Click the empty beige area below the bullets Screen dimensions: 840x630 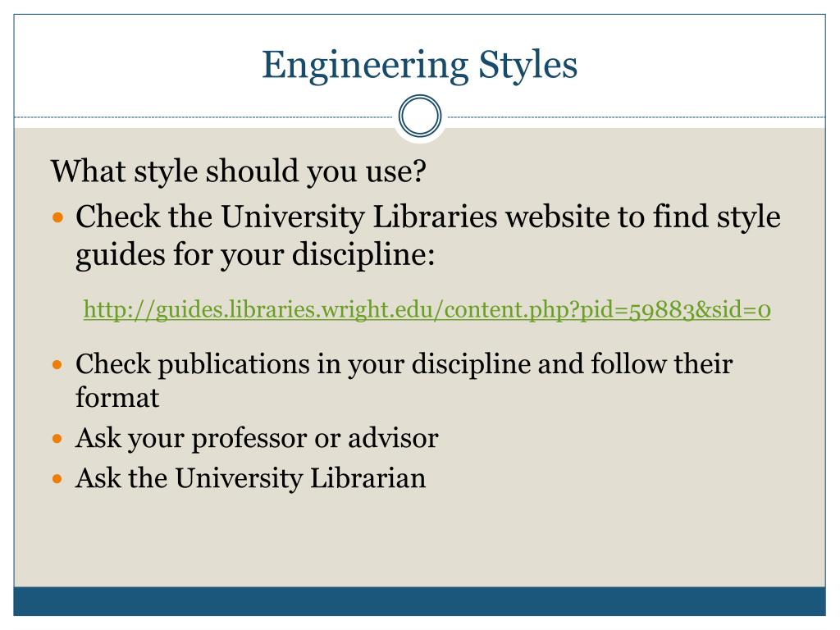[420, 541]
